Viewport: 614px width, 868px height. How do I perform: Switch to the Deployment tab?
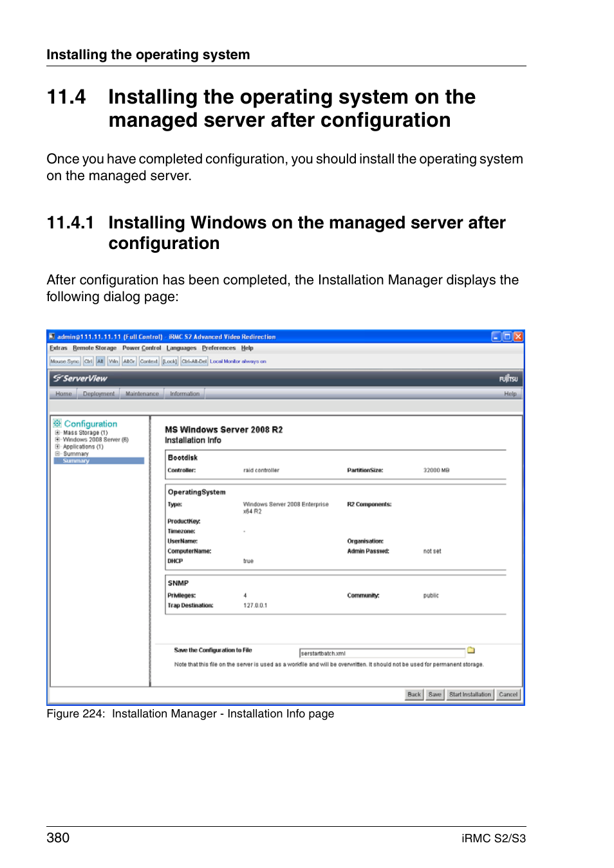(x=98, y=394)
